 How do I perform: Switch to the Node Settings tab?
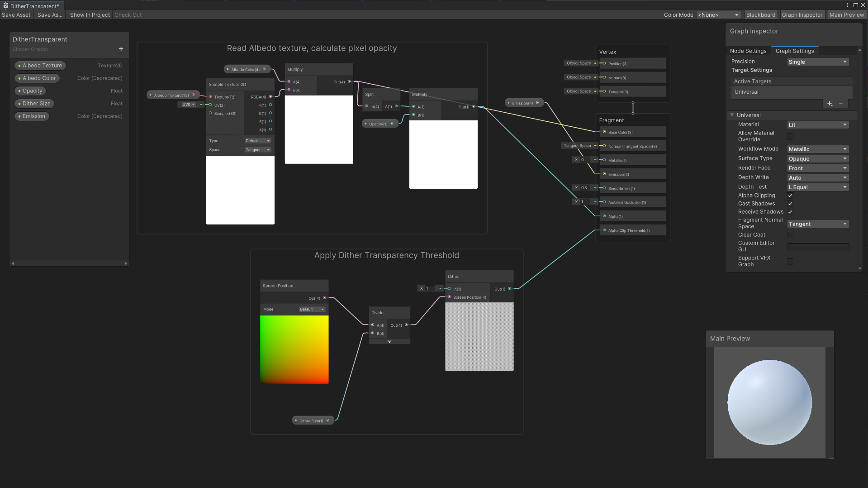click(748, 51)
